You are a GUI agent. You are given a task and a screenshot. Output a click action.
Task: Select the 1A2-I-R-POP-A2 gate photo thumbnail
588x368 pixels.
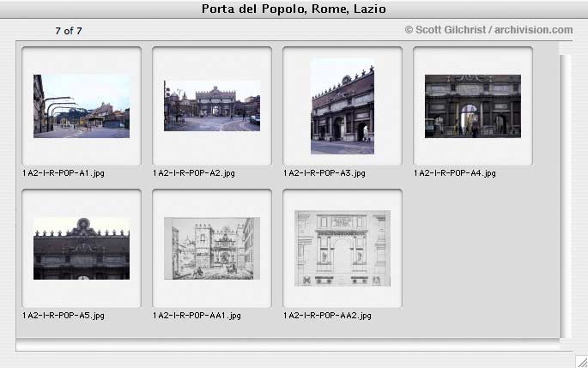click(x=212, y=106)
